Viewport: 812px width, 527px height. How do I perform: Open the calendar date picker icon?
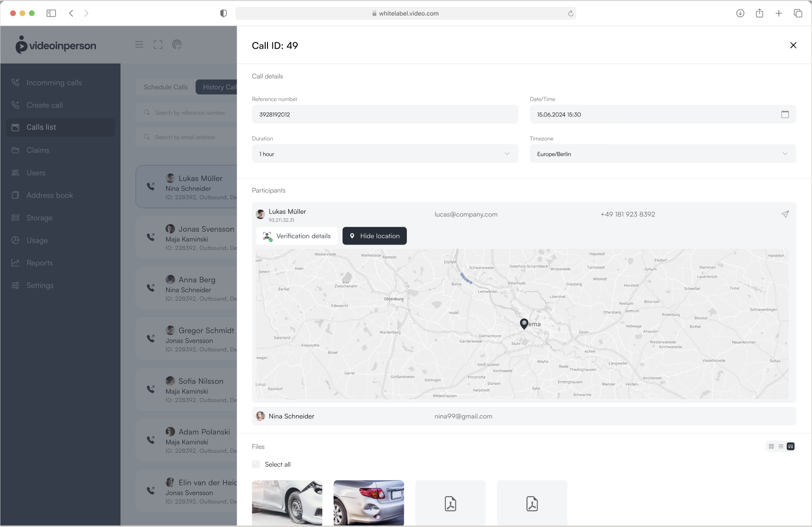tap(785, 115)
